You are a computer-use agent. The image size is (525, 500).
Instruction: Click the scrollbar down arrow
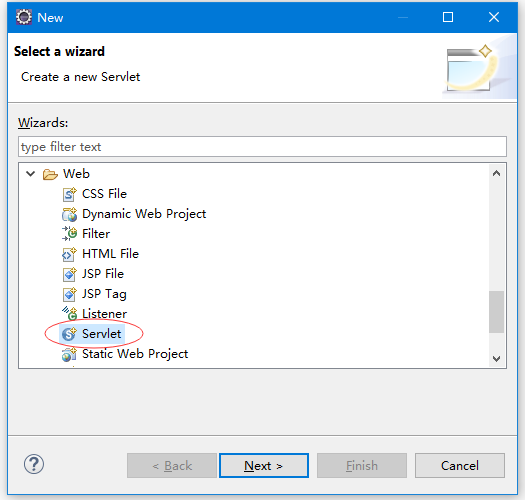[496, 359]
